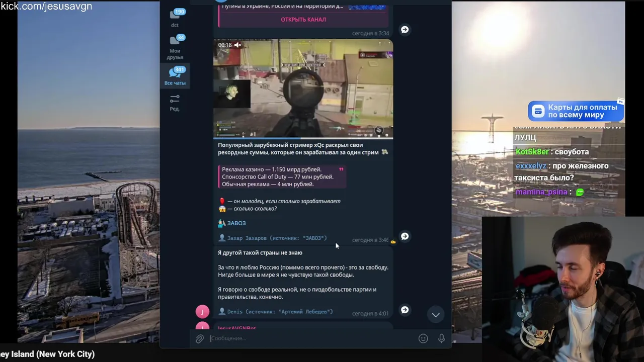644x362 pixels.
Task: Click the quoted Реклама казино earnings block
Action: pyautogui.click(x=282, y=177)
